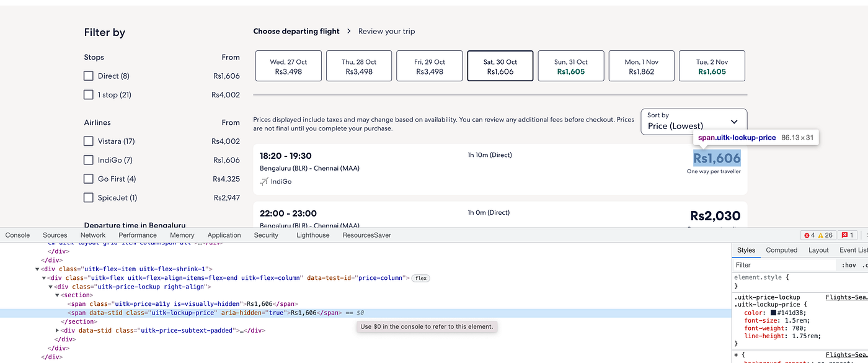The width and height of the screenshot is (868, 363).
Task: Click the #141d38 color swatch
Action: [x=774, y=313]
